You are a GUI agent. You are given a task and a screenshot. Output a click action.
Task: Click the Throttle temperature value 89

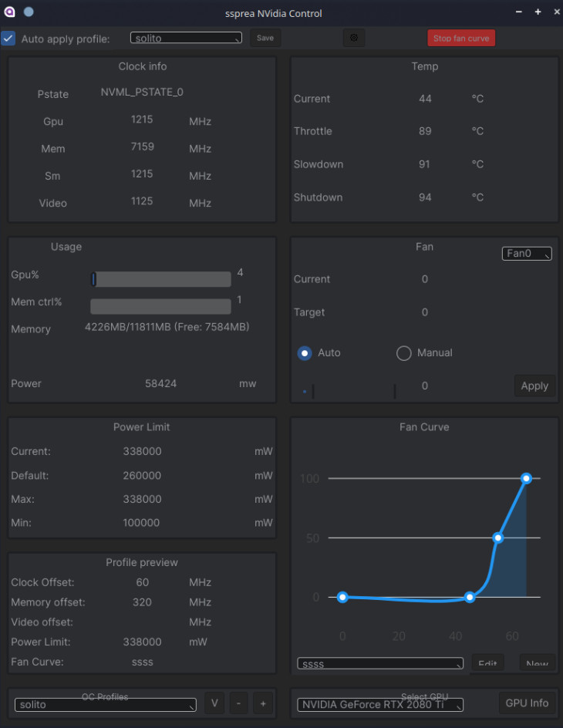pyautogui.click(x=425, y=131)
